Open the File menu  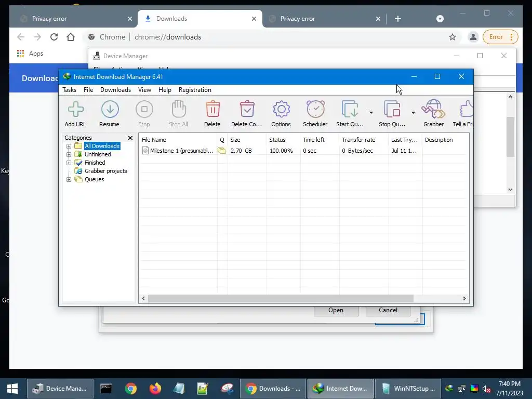(88, 90)
